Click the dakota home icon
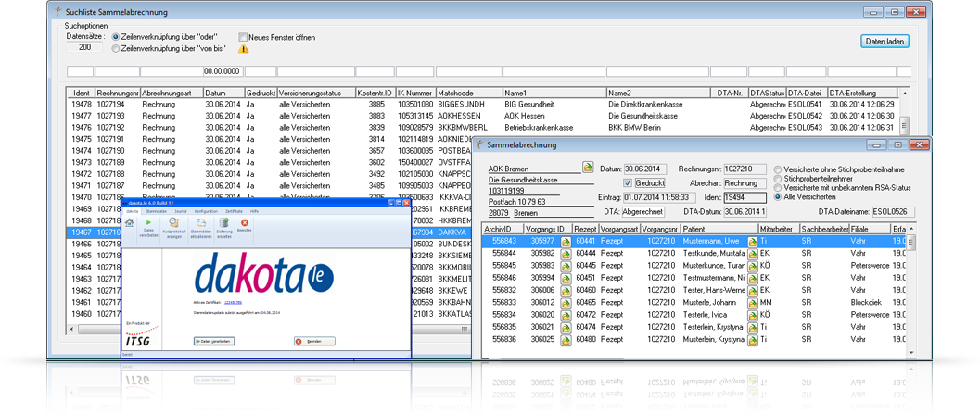This screenshot has height=414, width=980. 130,223
